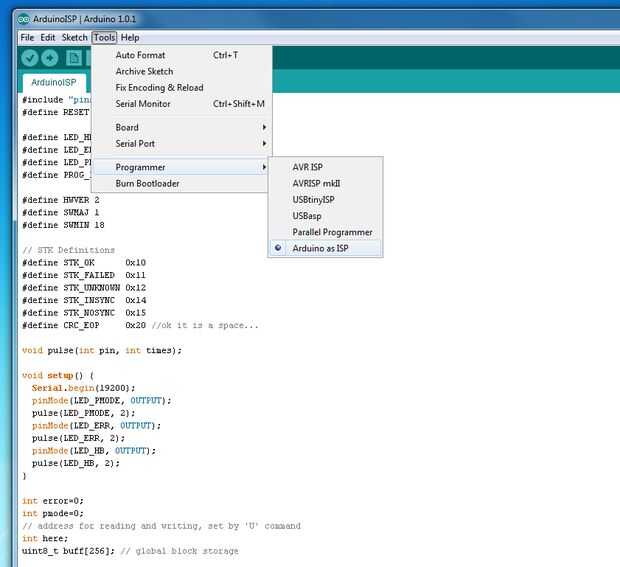The height and width of the screenshot is (567, 620).
Task: Expand the Programmer submenu arrow
Action: click(264, 168)
